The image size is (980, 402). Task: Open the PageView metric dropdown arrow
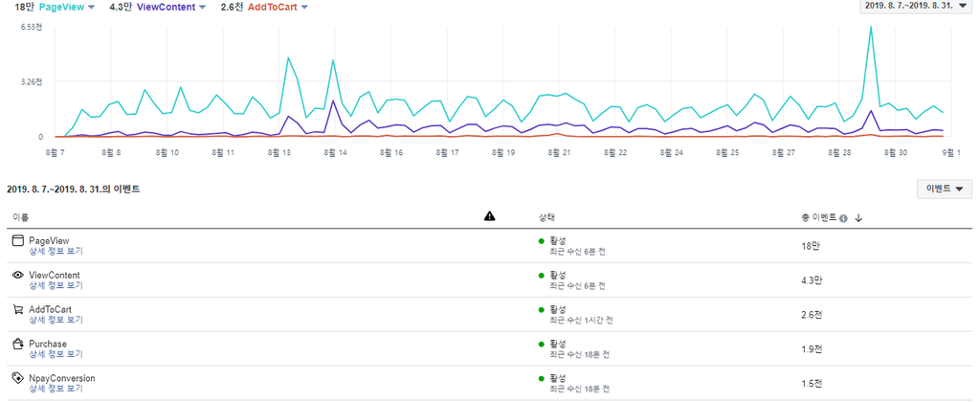pos(91,7)
